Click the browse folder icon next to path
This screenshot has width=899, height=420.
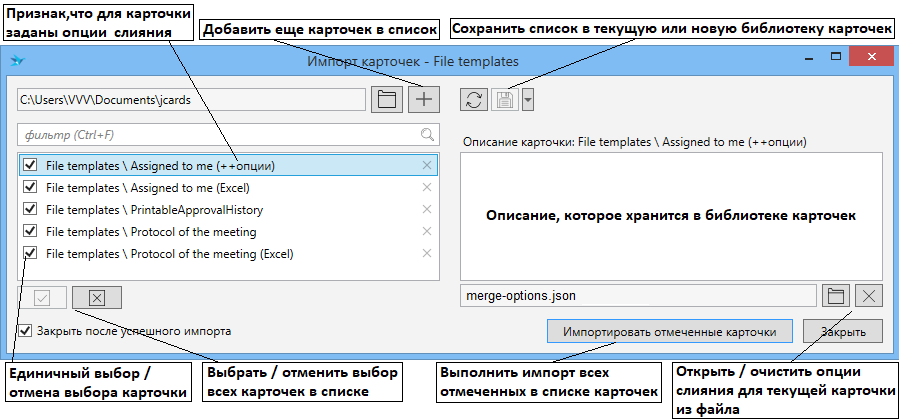(387, 99)
